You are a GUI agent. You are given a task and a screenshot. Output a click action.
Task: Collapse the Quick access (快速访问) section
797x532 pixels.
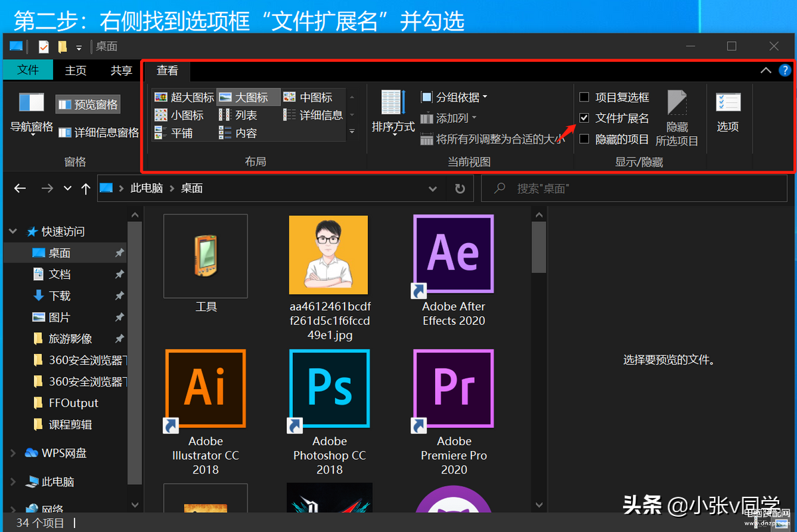(13, 232)
